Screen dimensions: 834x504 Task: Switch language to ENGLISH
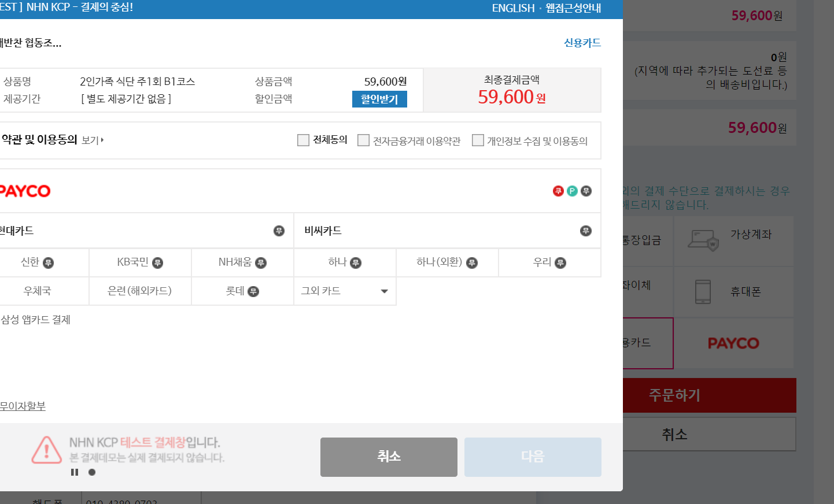(513, 8)
